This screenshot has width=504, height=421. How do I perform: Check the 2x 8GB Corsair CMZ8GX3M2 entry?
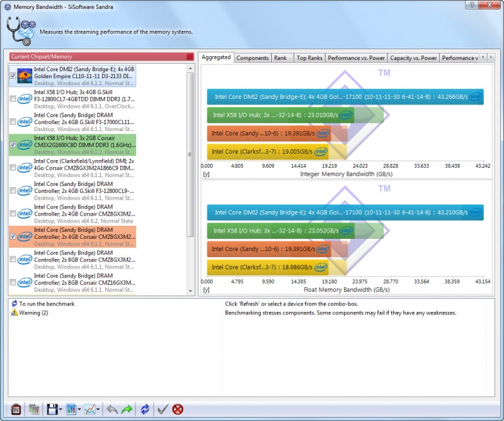pos(13,259)
